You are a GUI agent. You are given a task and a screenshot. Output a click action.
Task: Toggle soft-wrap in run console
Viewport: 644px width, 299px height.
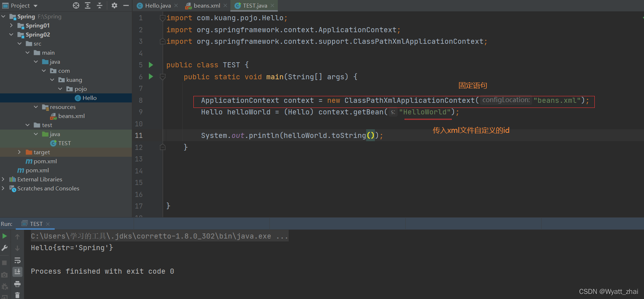click(17, 260)
